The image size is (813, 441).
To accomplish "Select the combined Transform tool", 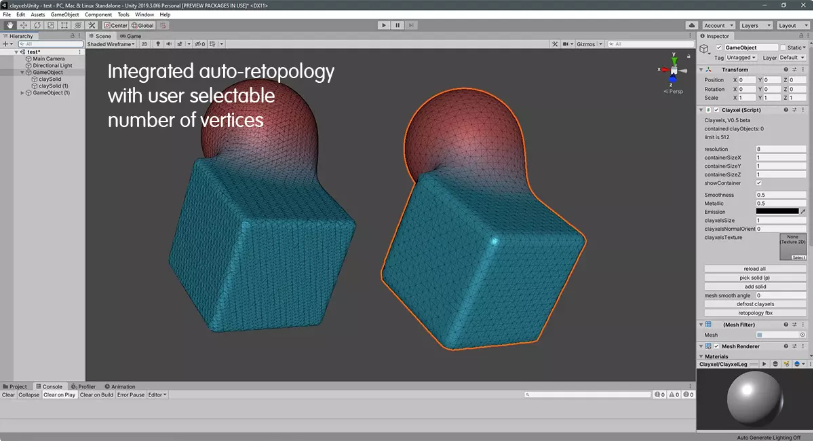I will (x=78, y=25).
